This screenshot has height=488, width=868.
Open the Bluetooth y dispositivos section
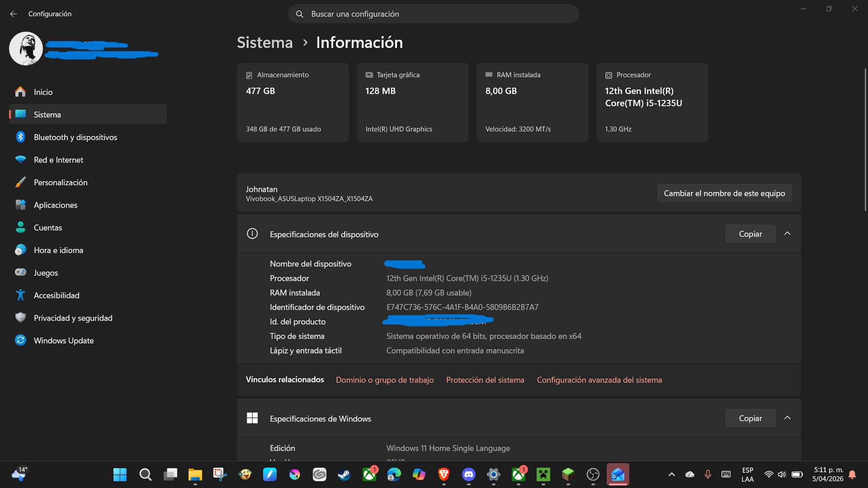tap(75, 137)
